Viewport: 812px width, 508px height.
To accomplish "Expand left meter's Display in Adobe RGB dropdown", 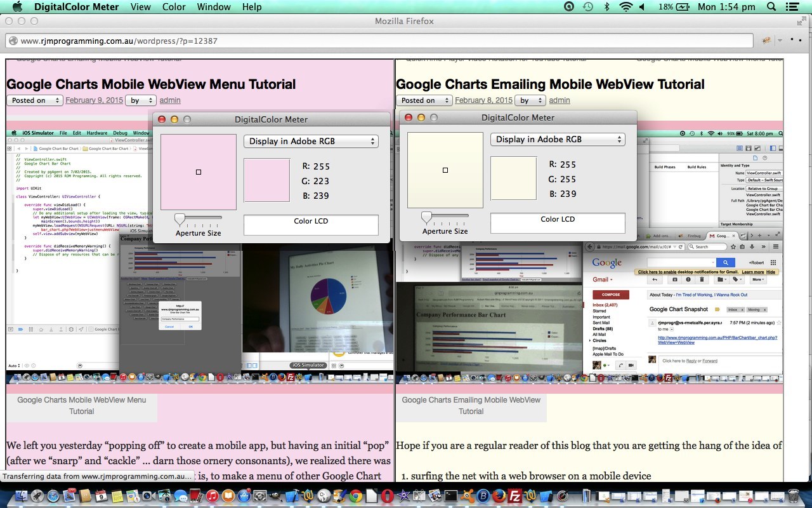I will point(311,141).
